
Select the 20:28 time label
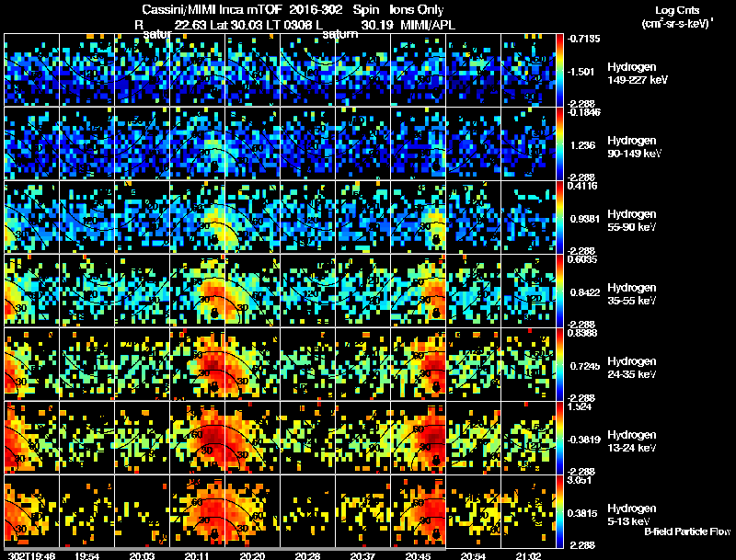(x=307, y=555)
